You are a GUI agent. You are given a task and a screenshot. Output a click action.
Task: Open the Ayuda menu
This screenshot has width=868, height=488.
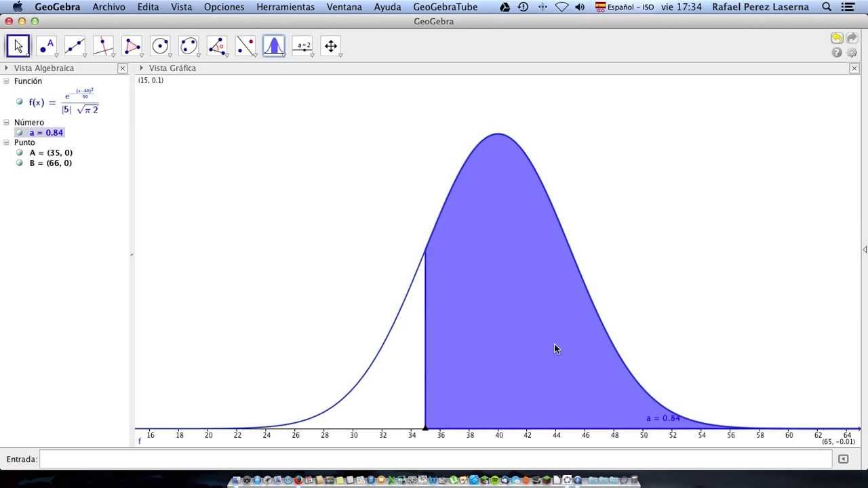coord(387,7)
